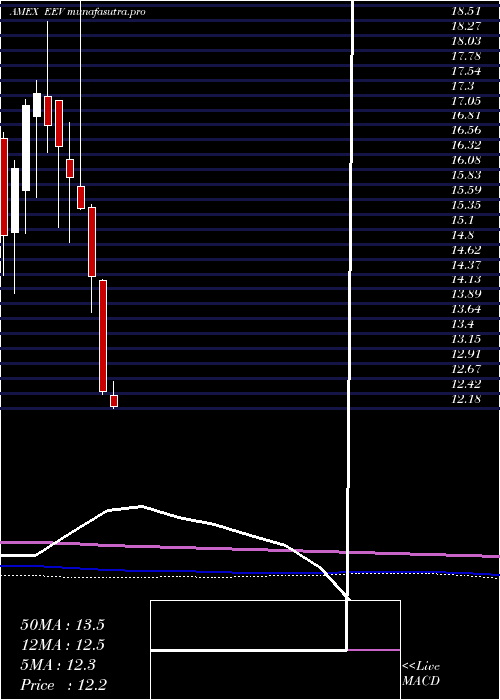Select the 13.89 axis label

coord(466,294)
